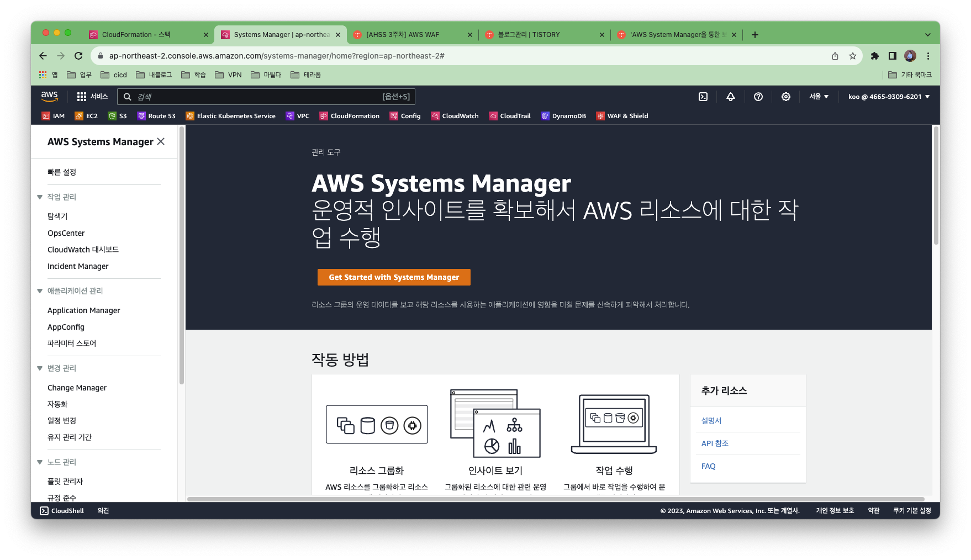
Task: Switch to the 'AWS System Manager을 통한 tab
Action: pyautogui.click(x=677, y=35)
